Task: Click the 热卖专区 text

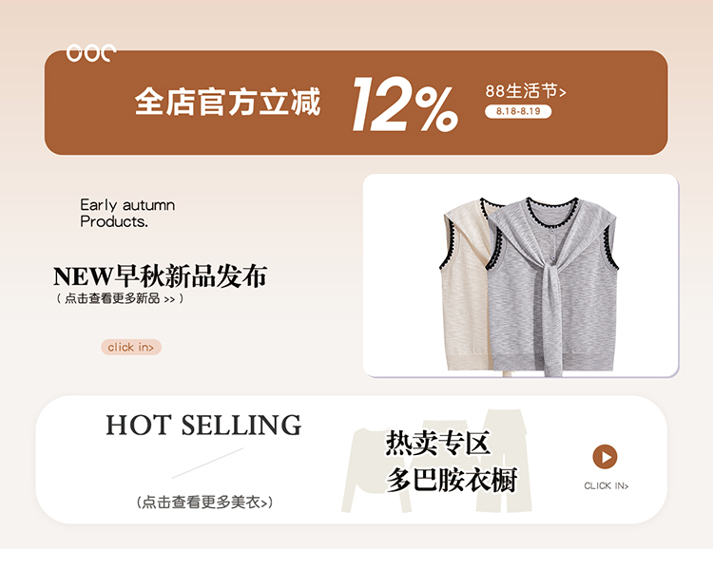Action: [438, 443]
